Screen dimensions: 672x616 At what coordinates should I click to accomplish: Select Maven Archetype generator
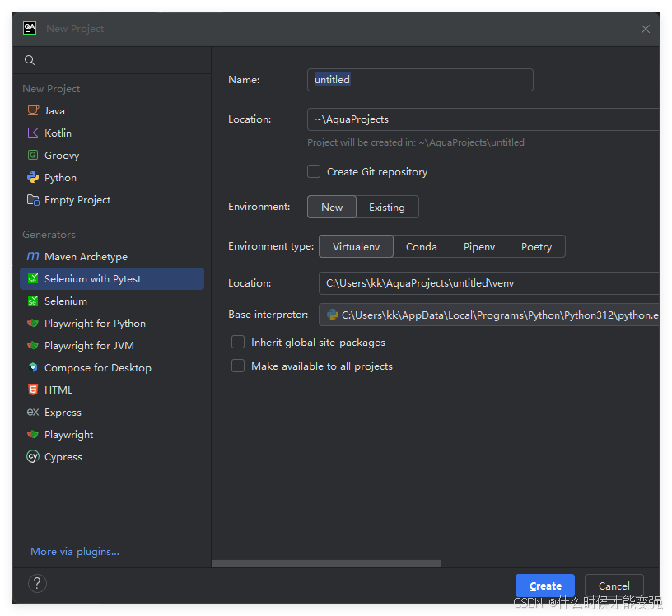pyautogui.click(x=112, y=256)
